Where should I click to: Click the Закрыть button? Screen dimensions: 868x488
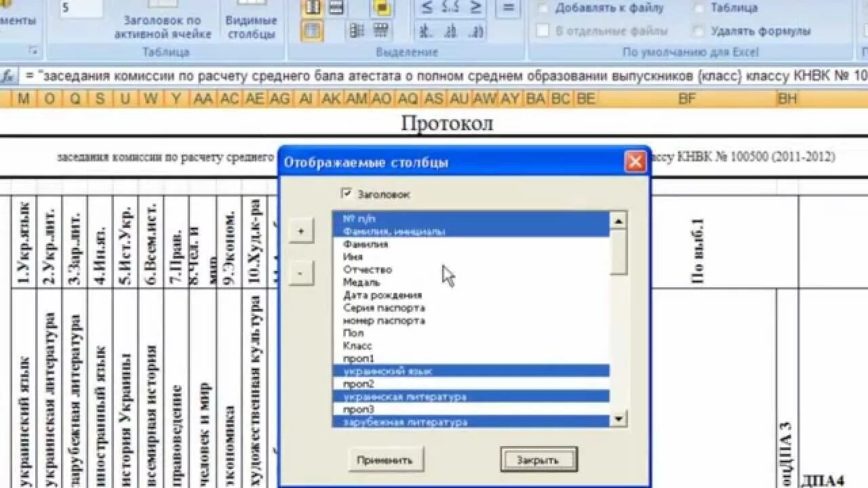pos(538,460)
